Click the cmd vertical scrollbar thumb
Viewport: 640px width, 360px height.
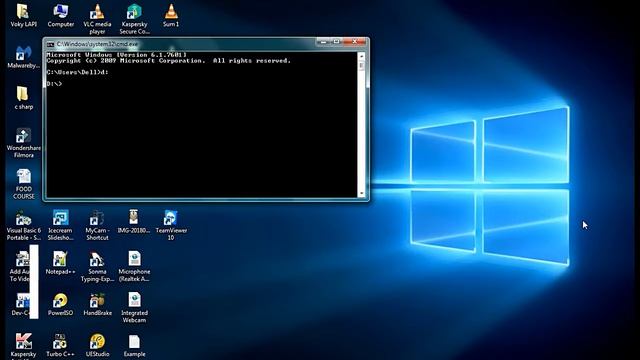pos(361,66)
